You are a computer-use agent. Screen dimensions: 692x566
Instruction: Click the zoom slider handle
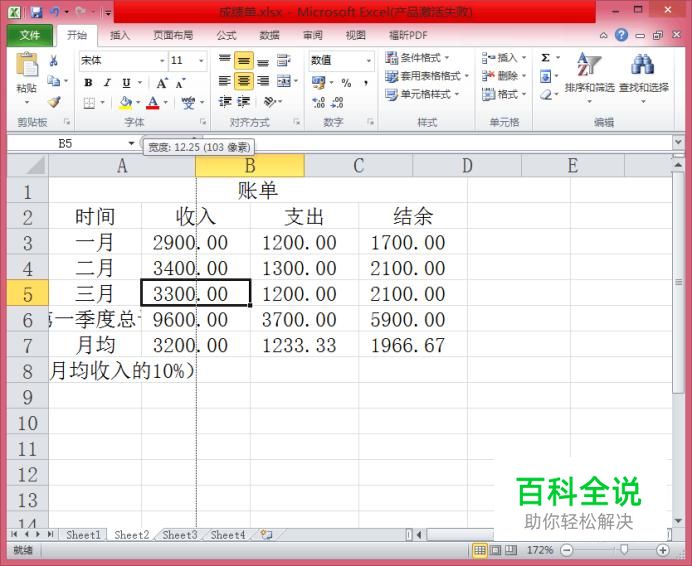[x=624, y=550]
